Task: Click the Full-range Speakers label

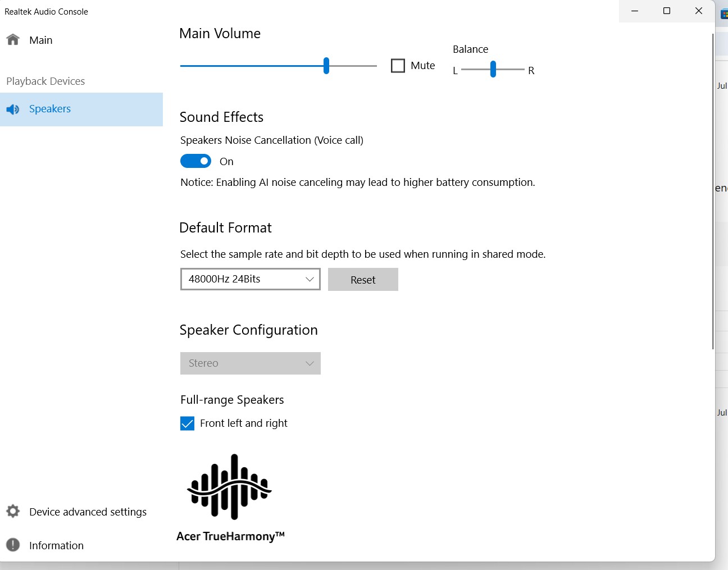Action: point(232,400)
